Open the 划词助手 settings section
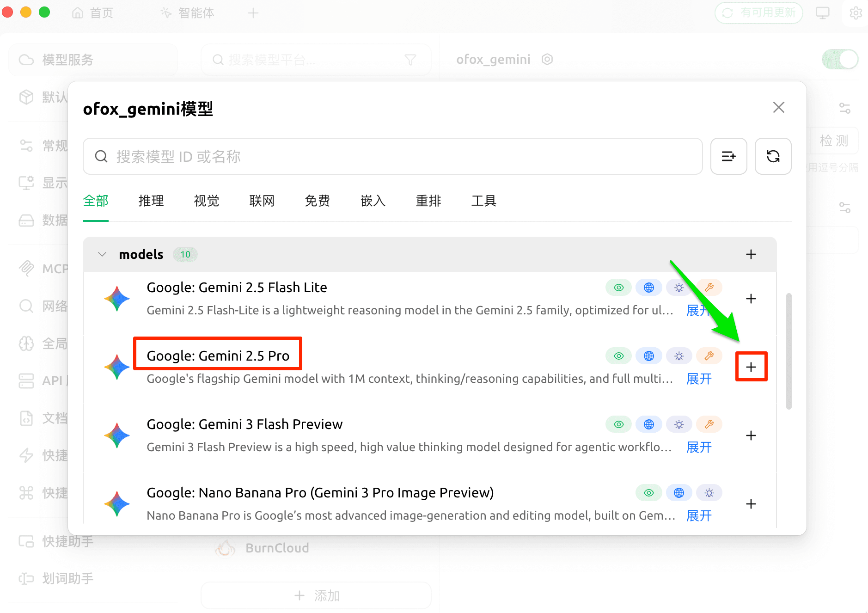Image resolution: width=868 pixels, height=613 pixels. (x=56, y=578)
